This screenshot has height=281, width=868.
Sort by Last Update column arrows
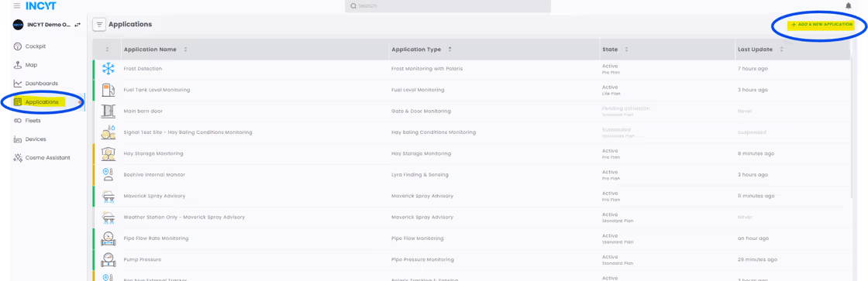tap(782, 50)
